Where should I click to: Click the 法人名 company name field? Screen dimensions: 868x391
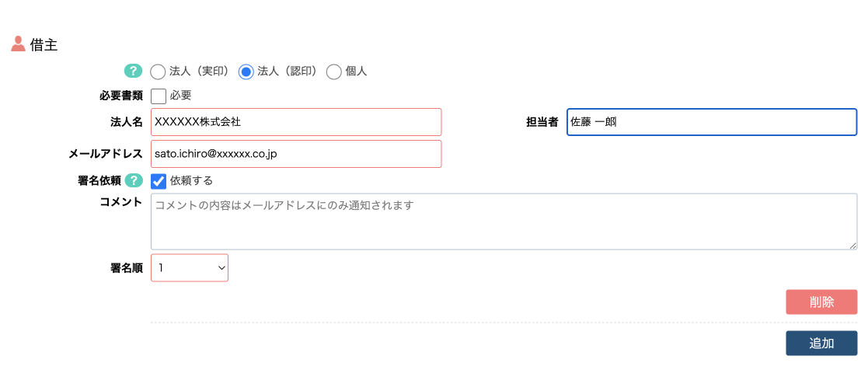(296, 122)
